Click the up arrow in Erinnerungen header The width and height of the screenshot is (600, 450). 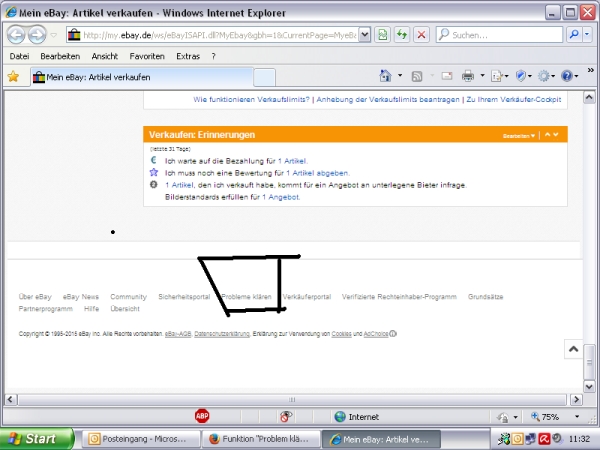pyautogui.click(x=548, y=135)
